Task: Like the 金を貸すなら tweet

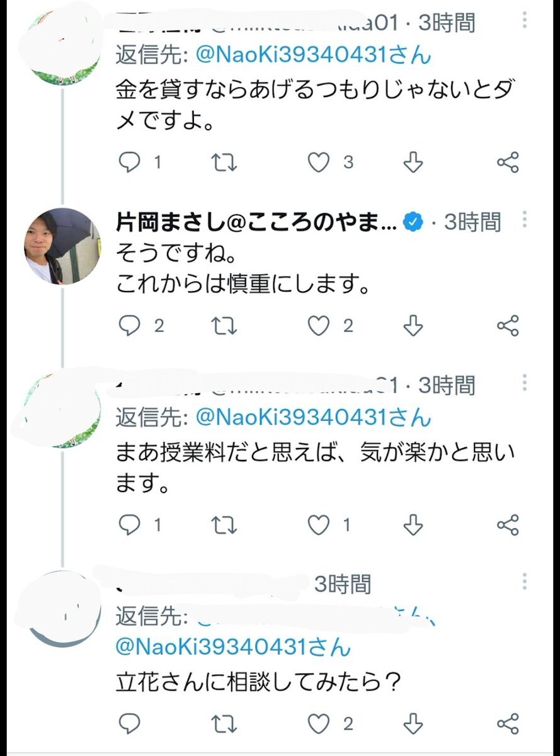Action: (x=319, y=163)
